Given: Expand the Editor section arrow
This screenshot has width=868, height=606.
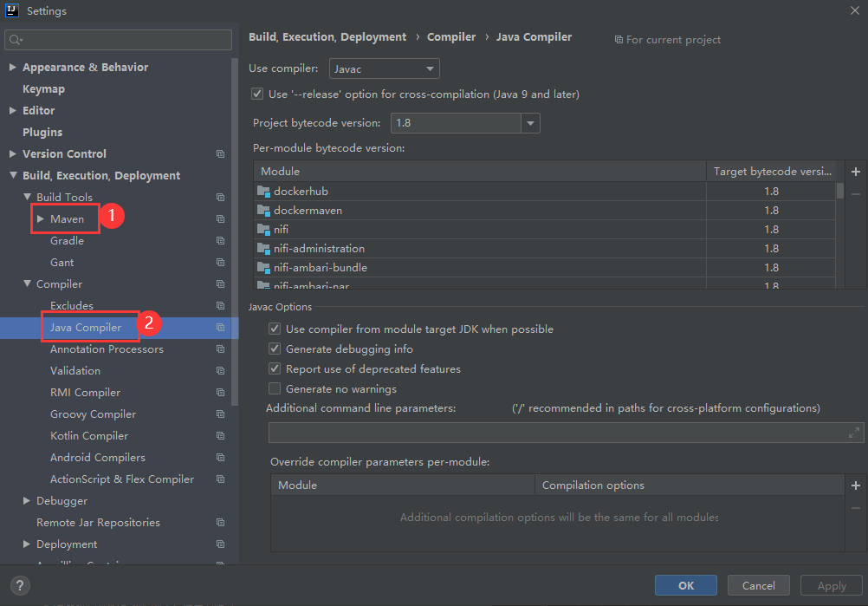Looking at the screenshot, I should click(13, 110).
